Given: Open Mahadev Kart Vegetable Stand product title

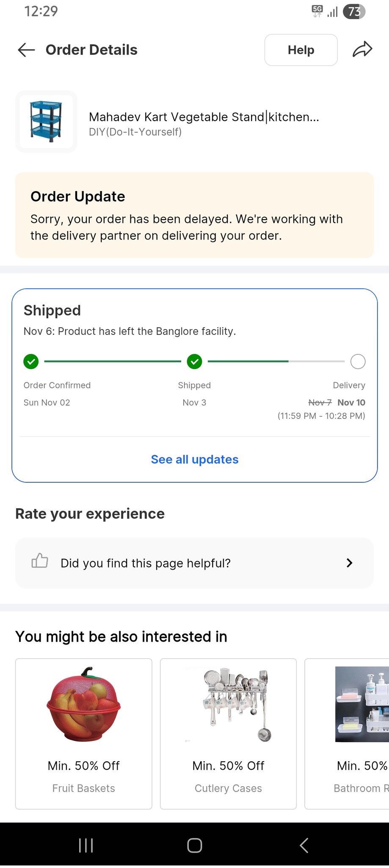Looking at the screenshot, I should [x=204, y=117].
